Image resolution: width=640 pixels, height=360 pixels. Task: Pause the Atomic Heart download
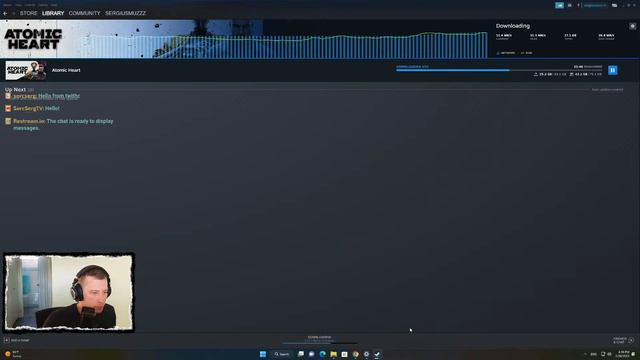click(x=613, y=70)
